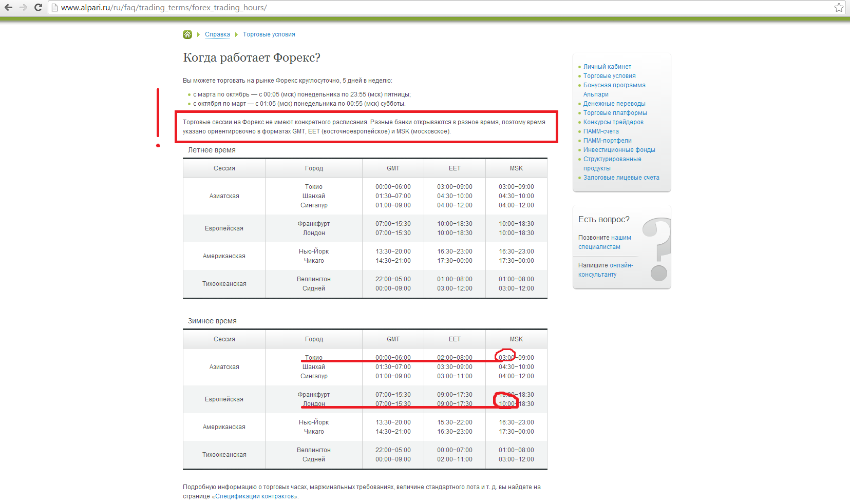Click Азиатская session cell in winter table

224,367
